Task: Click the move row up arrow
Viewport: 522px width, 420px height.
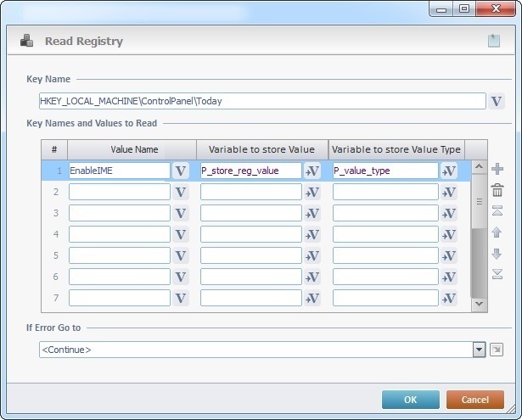Action: tap(497, 232)
